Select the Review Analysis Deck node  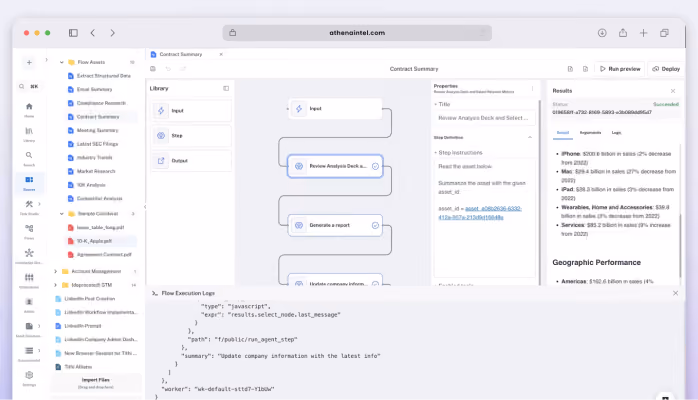[335, 166]
